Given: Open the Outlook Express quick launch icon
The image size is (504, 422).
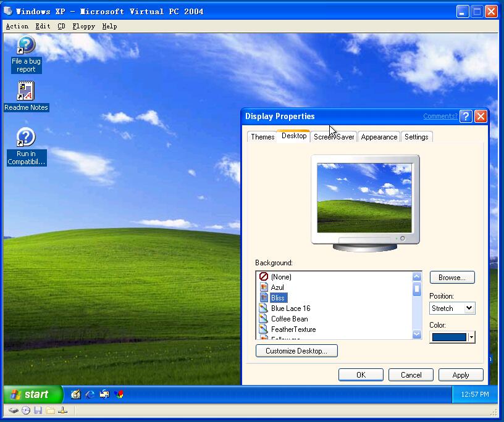Looking at the screenshot, I should click(104, 394).
